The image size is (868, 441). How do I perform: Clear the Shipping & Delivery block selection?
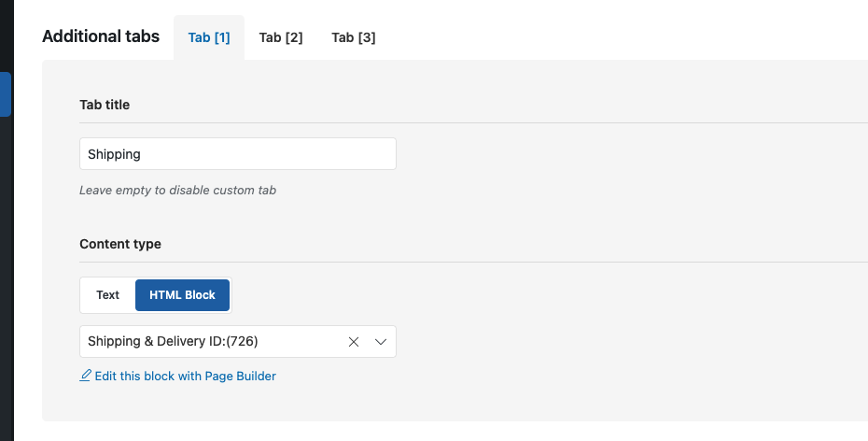[x=353, y=342]
